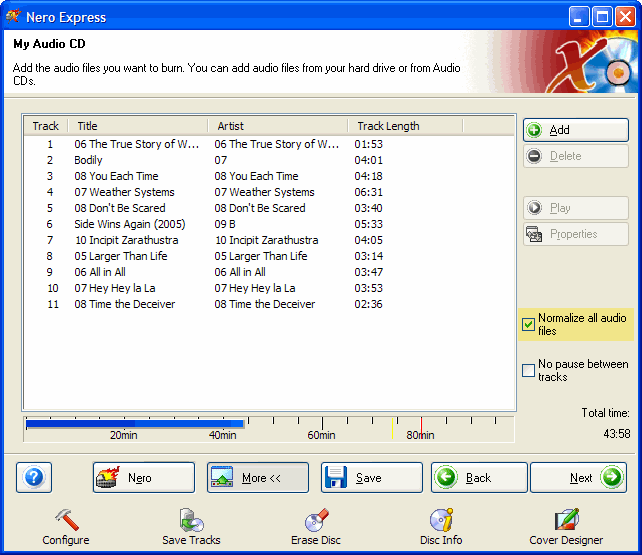Click the track length 05:33
Screen dimensions: 642x555
pos(368,224)
